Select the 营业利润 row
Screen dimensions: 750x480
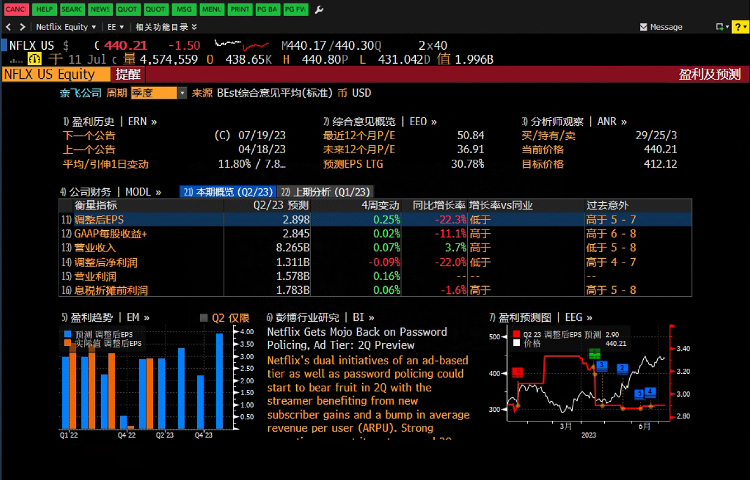[x=375, y=276]
